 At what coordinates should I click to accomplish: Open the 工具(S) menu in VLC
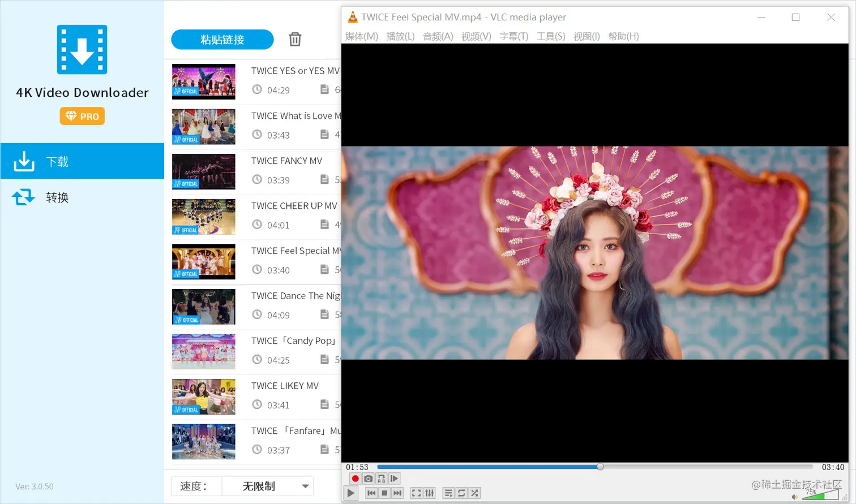pyautogui.click(x=551, y=36)
